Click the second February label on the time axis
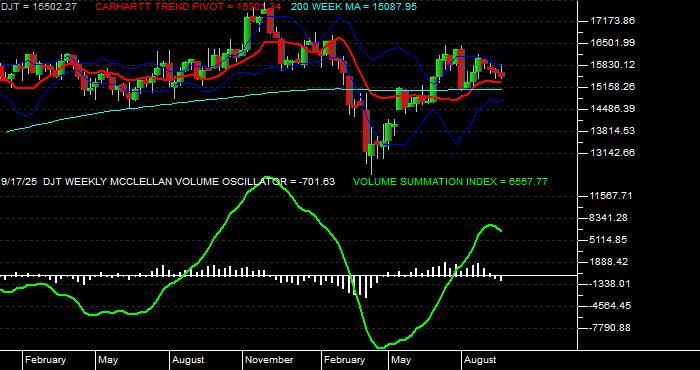The image size is (700, 370). pos(345,360)
